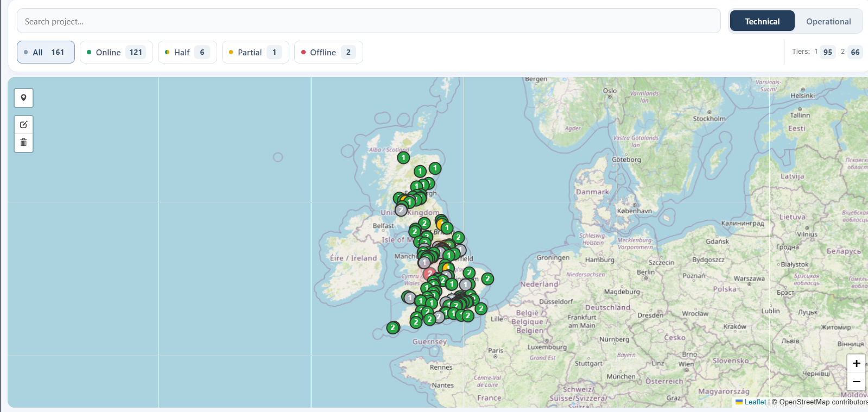Filter by Offline 2 status

tap(328, 52)
